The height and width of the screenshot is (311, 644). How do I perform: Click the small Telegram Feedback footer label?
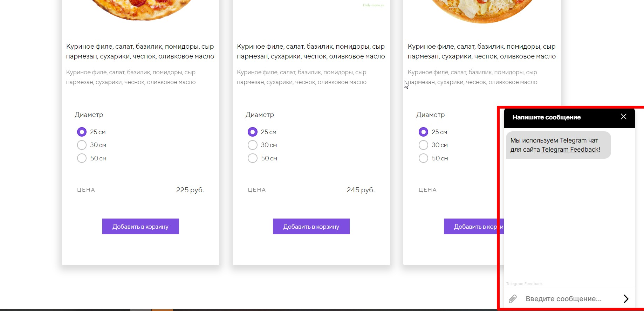(x=524, y=284)
